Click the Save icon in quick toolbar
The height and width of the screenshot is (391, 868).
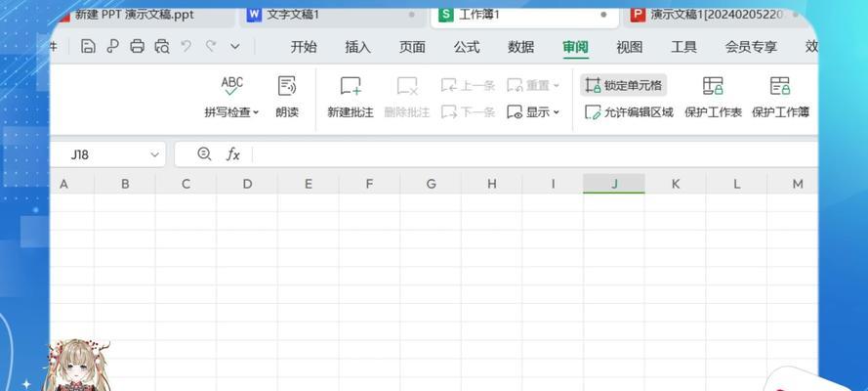click(88, 47)
